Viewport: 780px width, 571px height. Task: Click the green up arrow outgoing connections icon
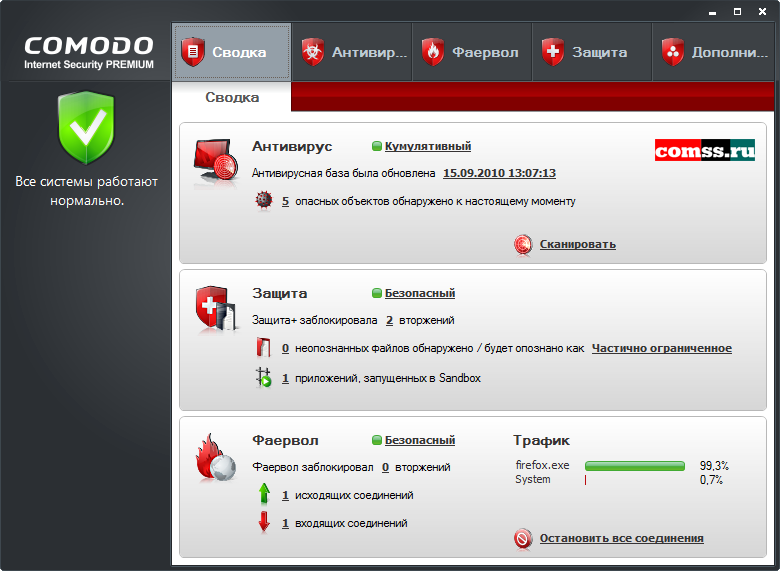264,494
